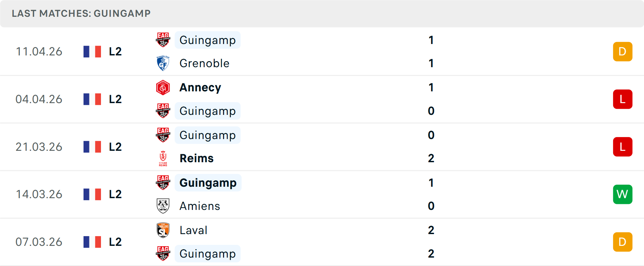Viewport: 644px width, 266px height.
Task: Click the red L loss badge for Annecy match
Action: 623,99
